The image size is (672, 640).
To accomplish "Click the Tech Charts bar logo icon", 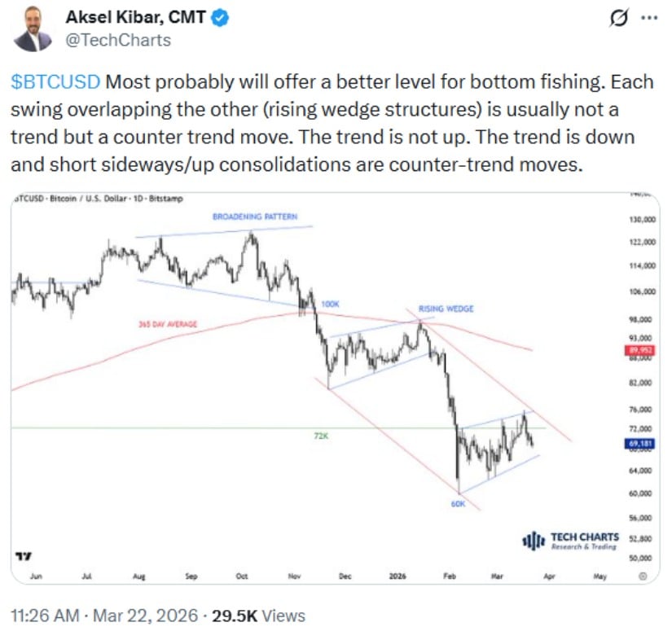I will 533,541.
